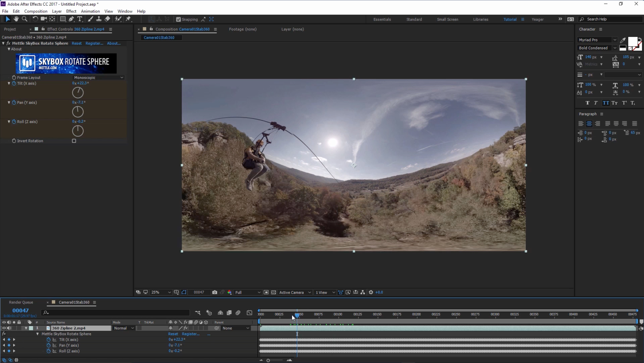644x363 pixels.
Task: Toggle the Invert Rotation checkbox
Action: (74, 141)
